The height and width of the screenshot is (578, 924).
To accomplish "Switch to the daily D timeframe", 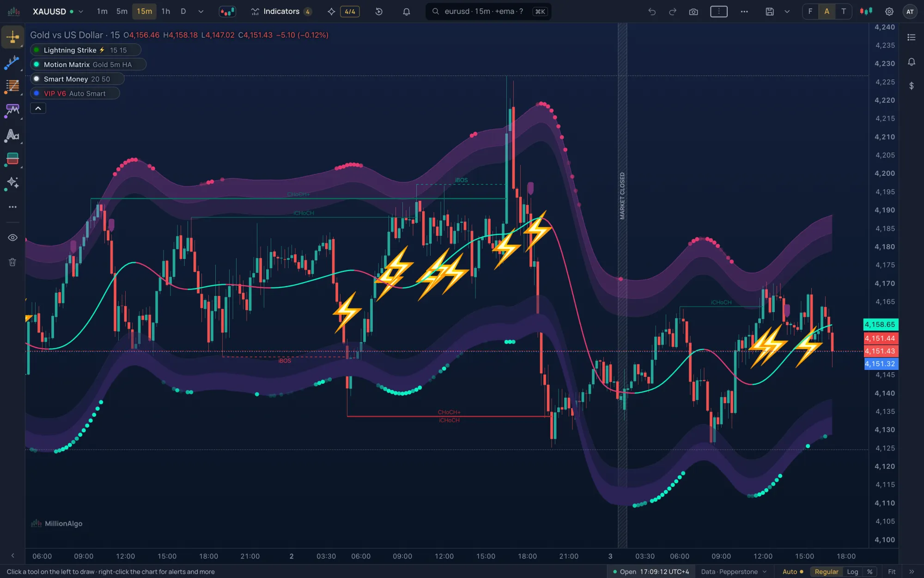I will pos(183,12).
